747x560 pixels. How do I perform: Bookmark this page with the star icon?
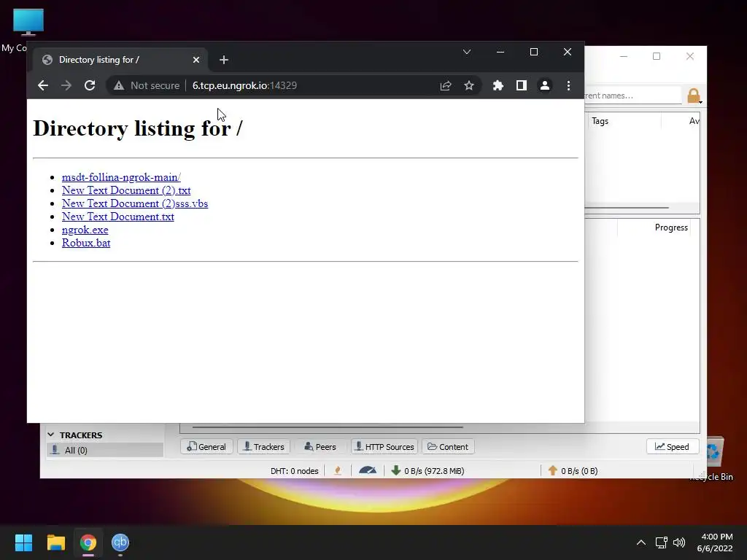(469, 85)
